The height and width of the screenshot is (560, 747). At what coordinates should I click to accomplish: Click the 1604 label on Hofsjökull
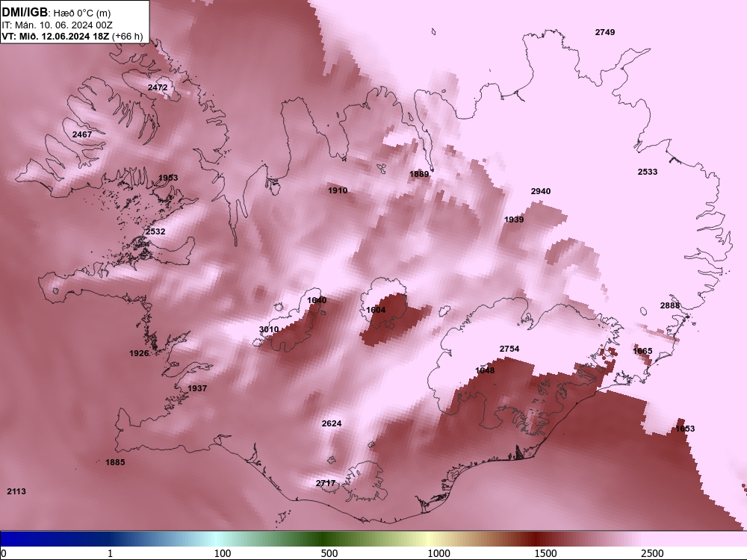(x=376, y=310)
